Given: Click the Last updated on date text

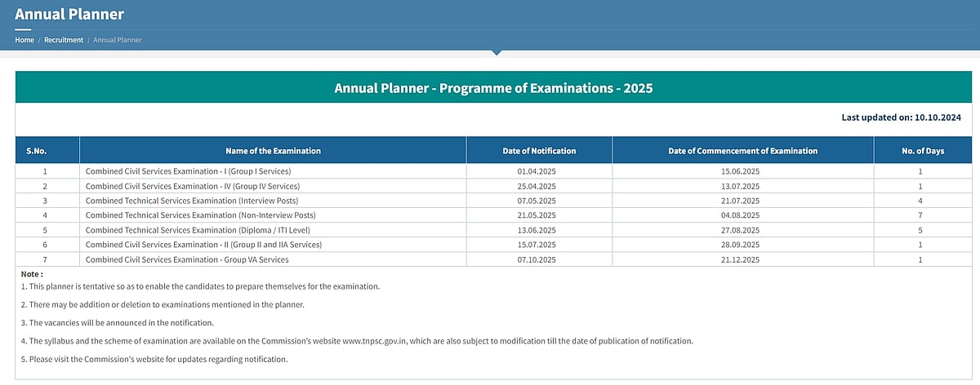Looking at the screenshot, I should click(901, 117).
